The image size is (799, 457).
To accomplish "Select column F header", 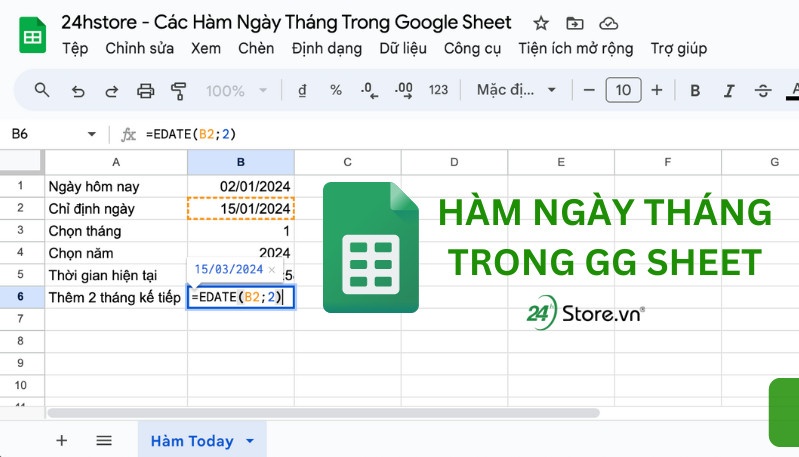I will (x=668, y=162).
